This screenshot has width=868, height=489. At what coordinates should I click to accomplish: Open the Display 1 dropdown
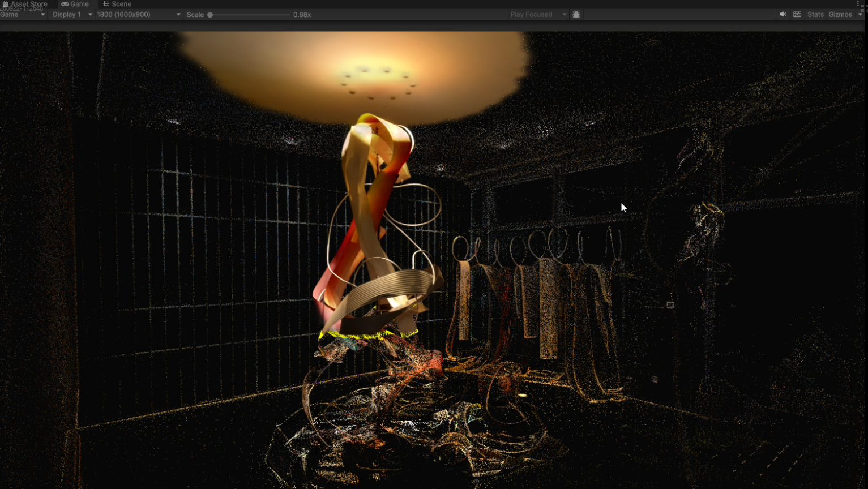coord(72,15)
